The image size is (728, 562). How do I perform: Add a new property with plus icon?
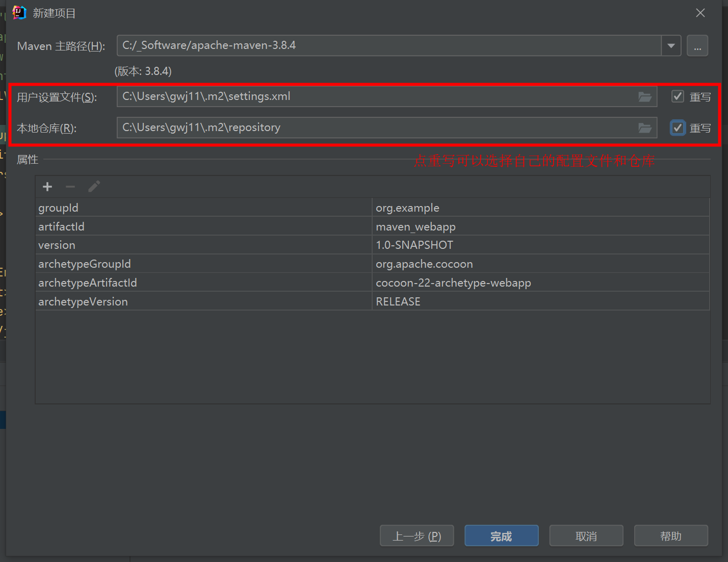(47, 187)
